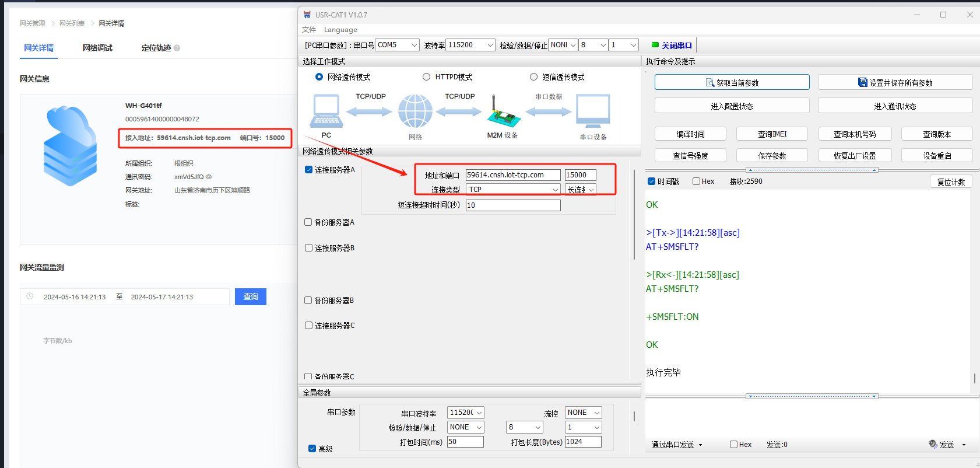
Task: Click the M2M 设备 module icon
Action: pyautogui.click(x=503, y=111)
